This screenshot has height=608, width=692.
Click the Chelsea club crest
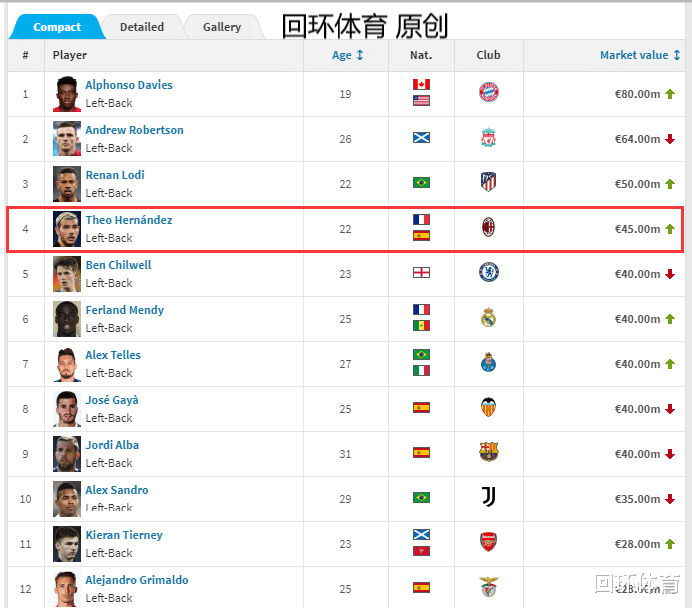(488, 273)
